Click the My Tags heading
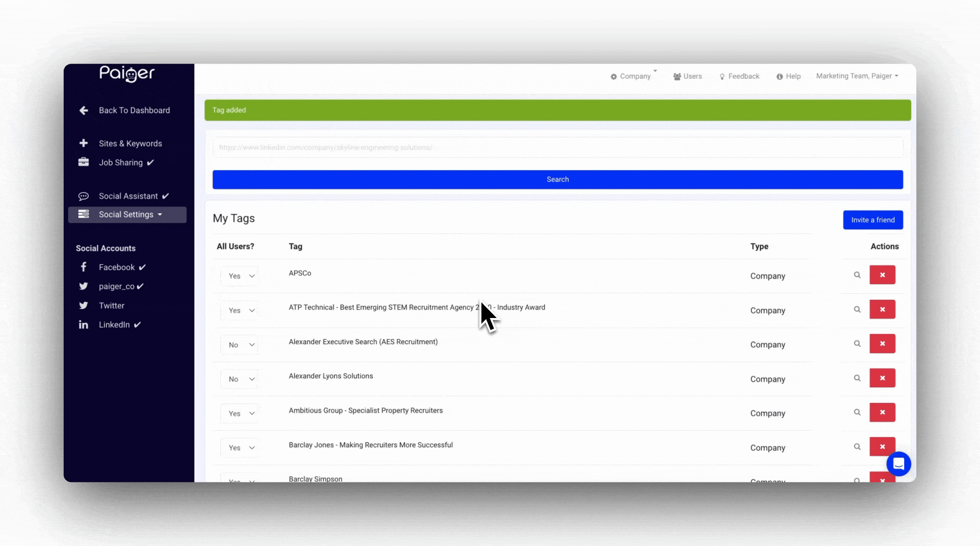The width and height of the screenshot is (980, 546). point(234,218)
